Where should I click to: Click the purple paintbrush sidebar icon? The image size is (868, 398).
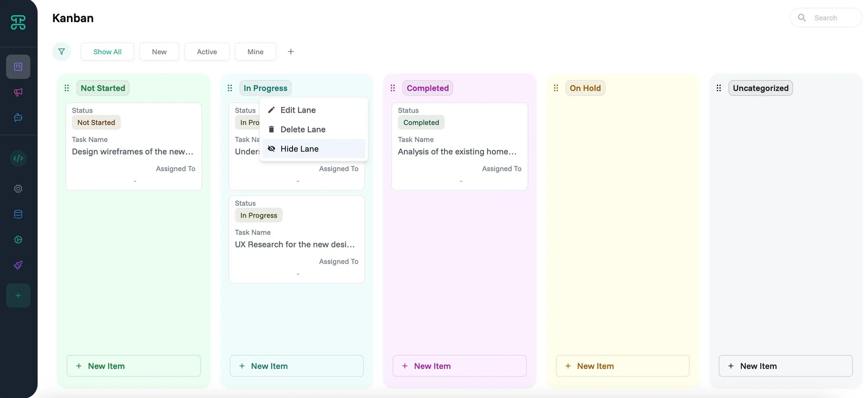[18, 265]
